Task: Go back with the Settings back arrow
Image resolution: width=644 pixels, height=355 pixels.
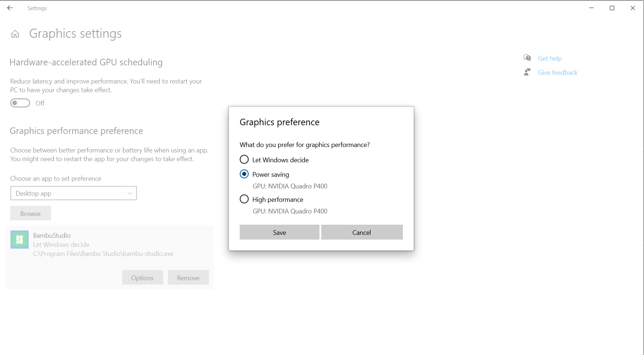Action: coord(10,8)
